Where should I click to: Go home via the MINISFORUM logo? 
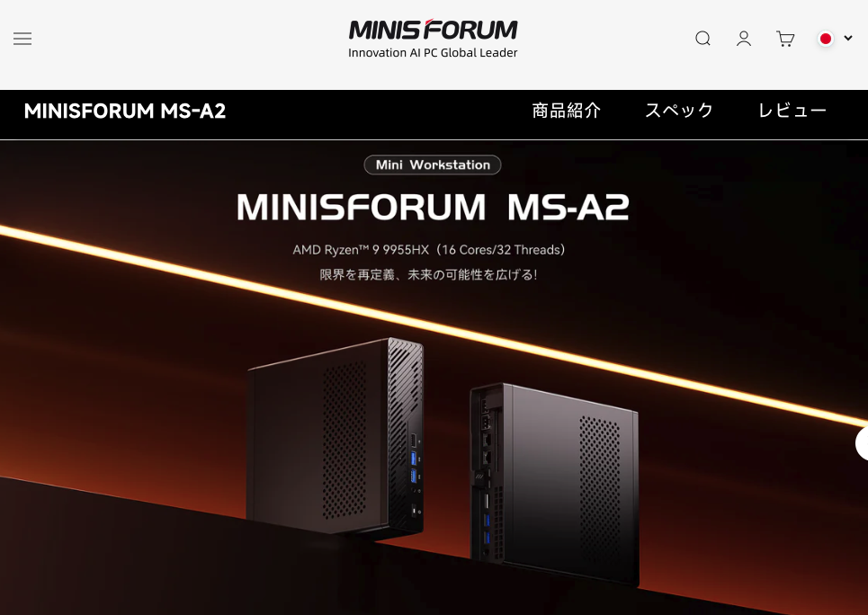point(433,30)
